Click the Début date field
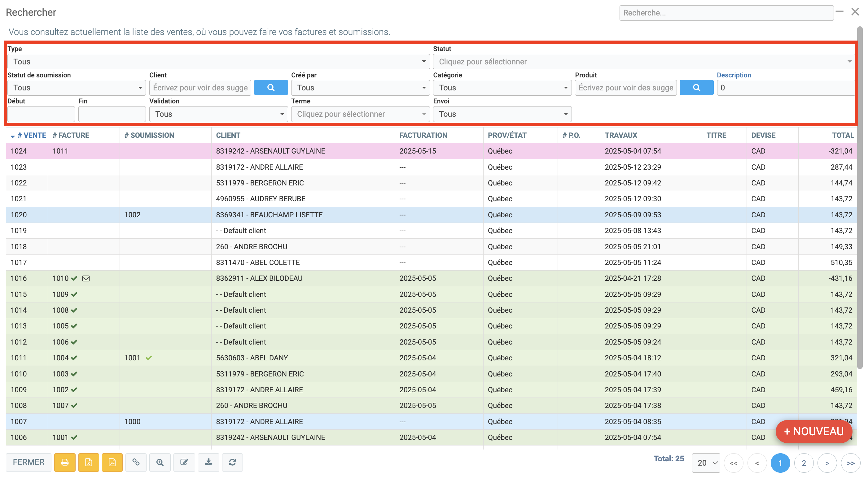The width and height of the screenshot is (868, 478). pyautogui.click(x=41, y=114)
